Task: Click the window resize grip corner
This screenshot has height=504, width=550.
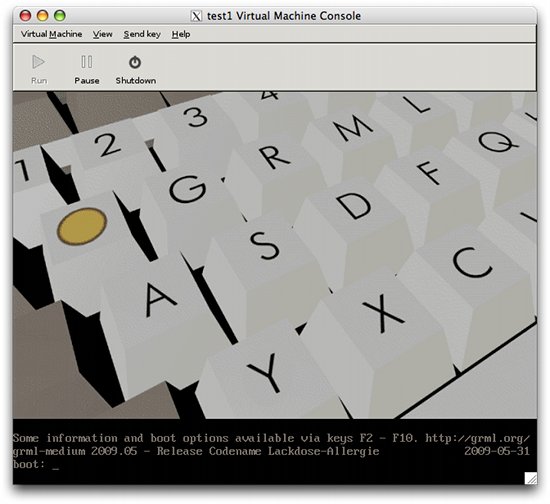Action: 530,478
